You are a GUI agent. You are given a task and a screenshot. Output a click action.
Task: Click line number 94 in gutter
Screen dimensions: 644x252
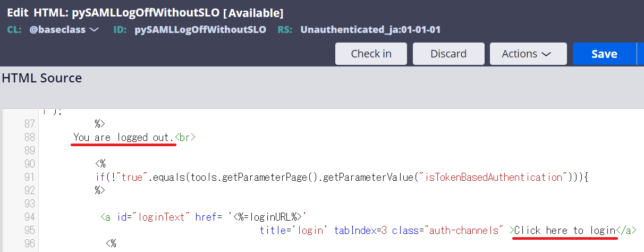[29, 217]
